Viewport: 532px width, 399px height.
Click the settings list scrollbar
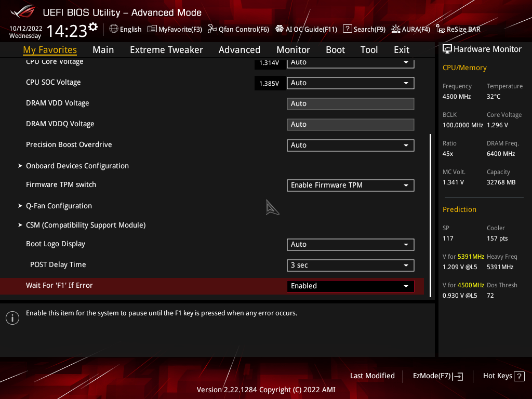tap(431, 216)
